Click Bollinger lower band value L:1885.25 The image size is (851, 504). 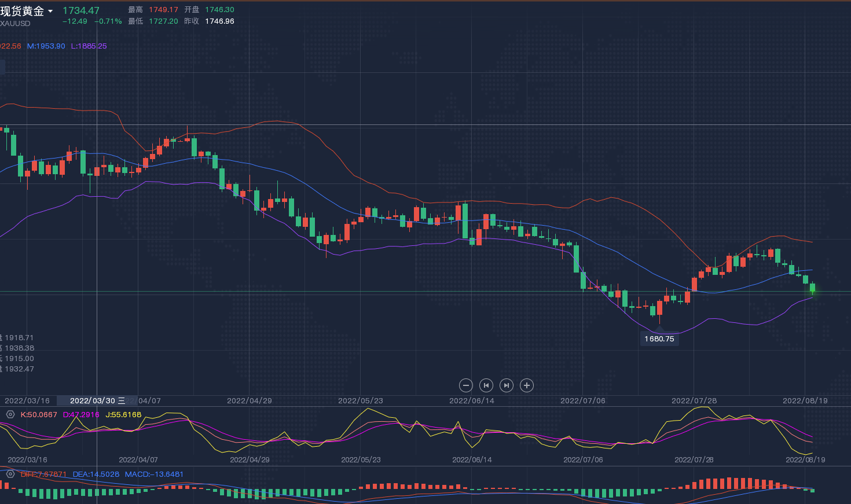click(x=89, y=46)
